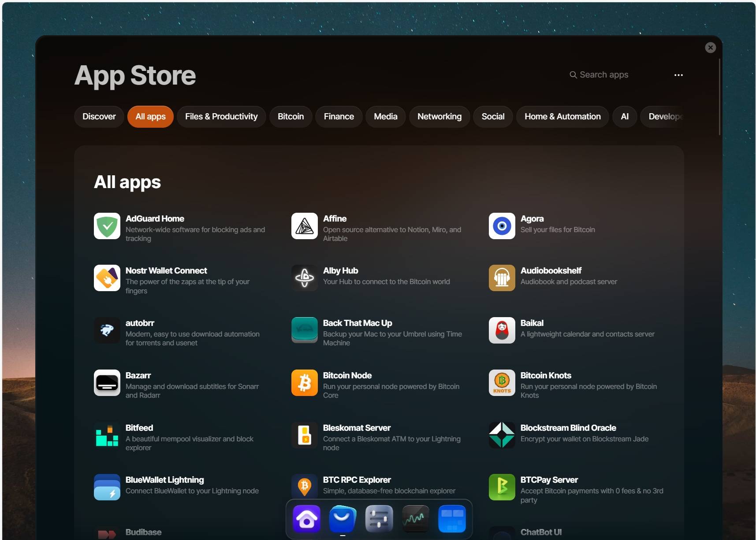Switch to the AI category tab
The image size is (756, 540).
[x=625, y=117]
